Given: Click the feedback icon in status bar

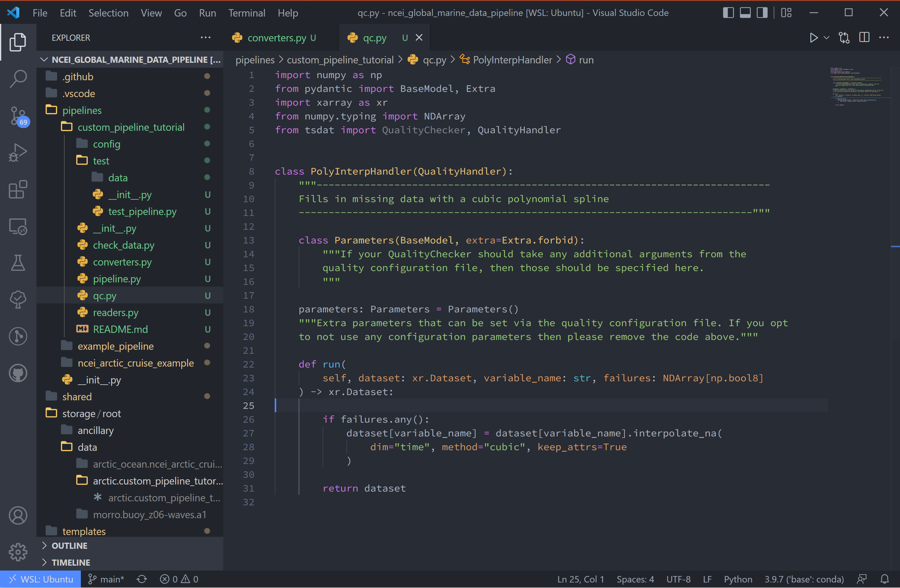Looking at the screenshot, I should coord(862,579).
